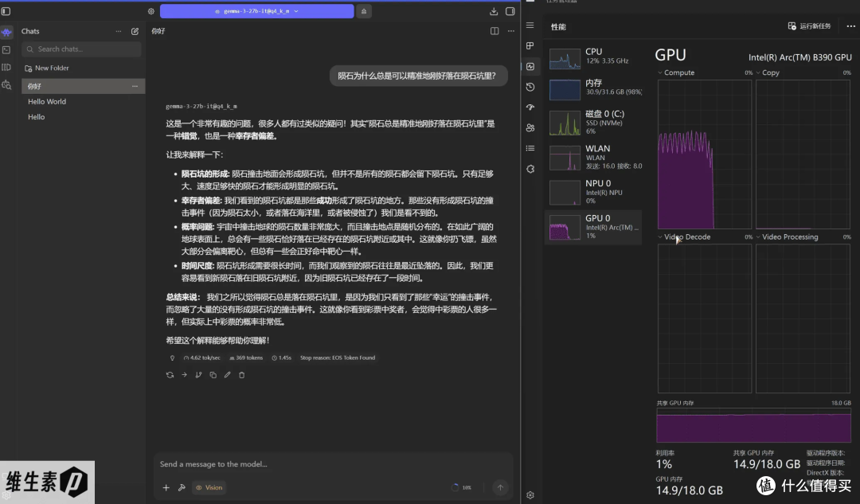Focus the Send a message input box
The height and width of the screenshot is (504, 860).
[x=333, y=464]
